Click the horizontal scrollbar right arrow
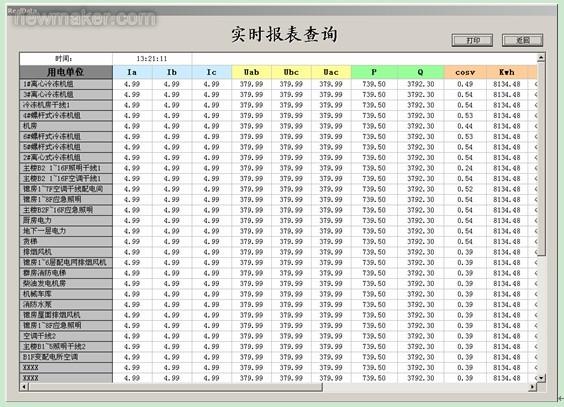564x407 pixels. (x=533, y=387)
